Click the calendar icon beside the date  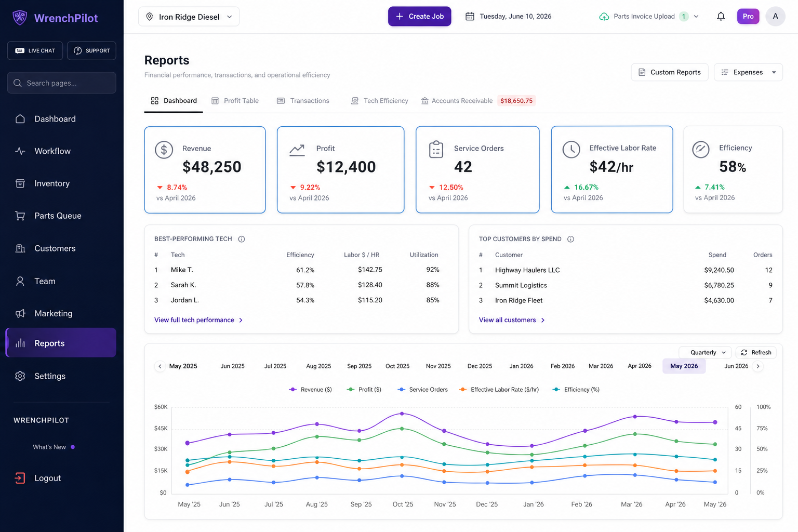470,17
